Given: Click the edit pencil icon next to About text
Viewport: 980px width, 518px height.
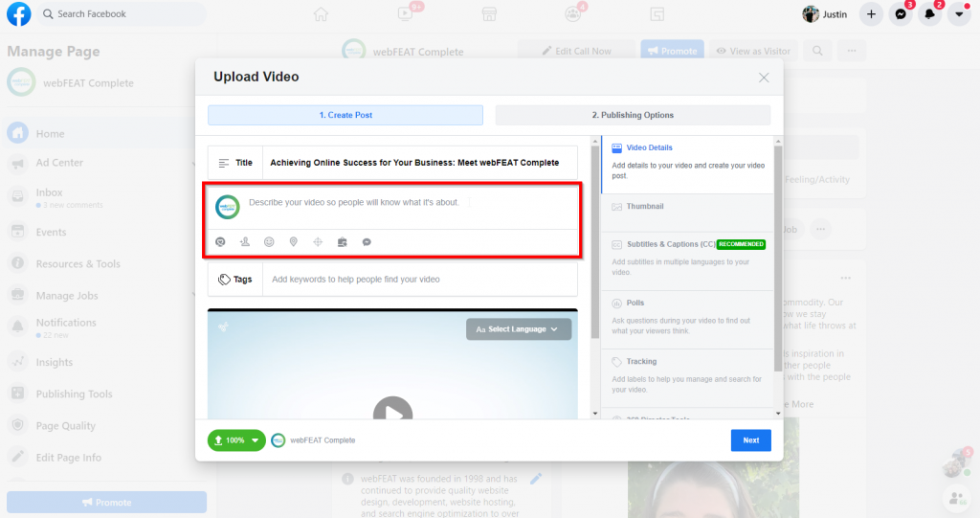Looking at the screenshot, I should click(536, 479).
